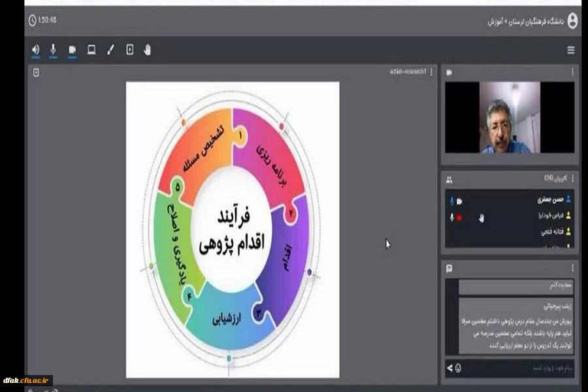Toggle the webcam in the top toolbar
The height and width of the screenshot is (392, 588).
coord(73,50)
